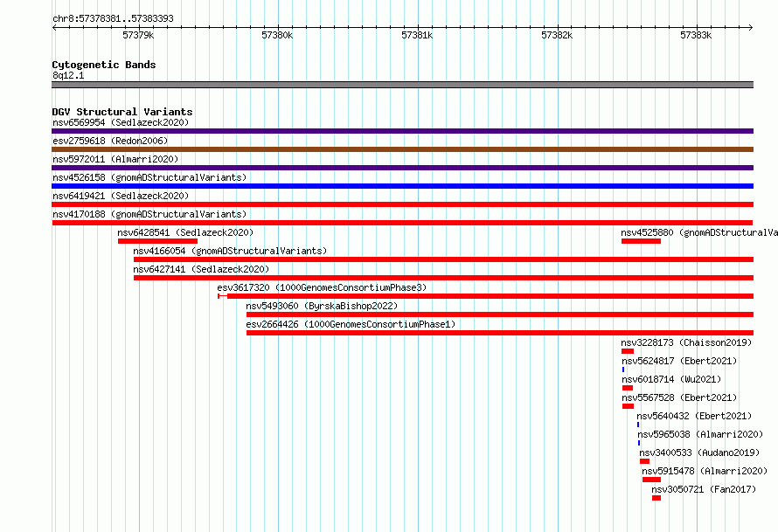Open nsv5915478 (Almarri2020) label
Image resolution: width=778 pixels, height=532 pixels.
[705, 471]
